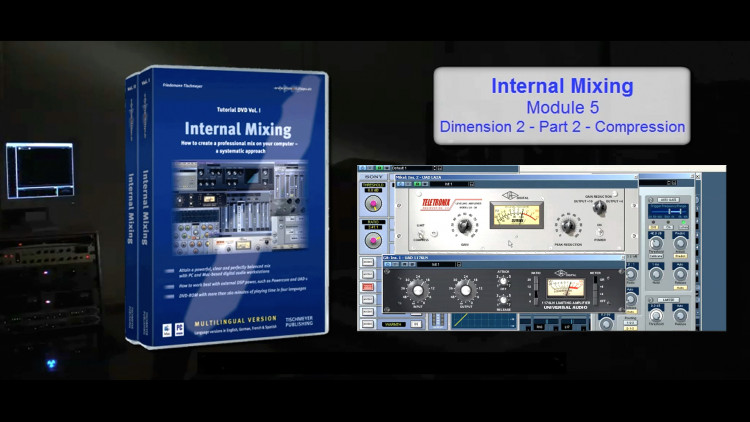This screenshot has height=422, width=750.
Task: Click the 1176LN window preset name field
Action: click(436, 264)
